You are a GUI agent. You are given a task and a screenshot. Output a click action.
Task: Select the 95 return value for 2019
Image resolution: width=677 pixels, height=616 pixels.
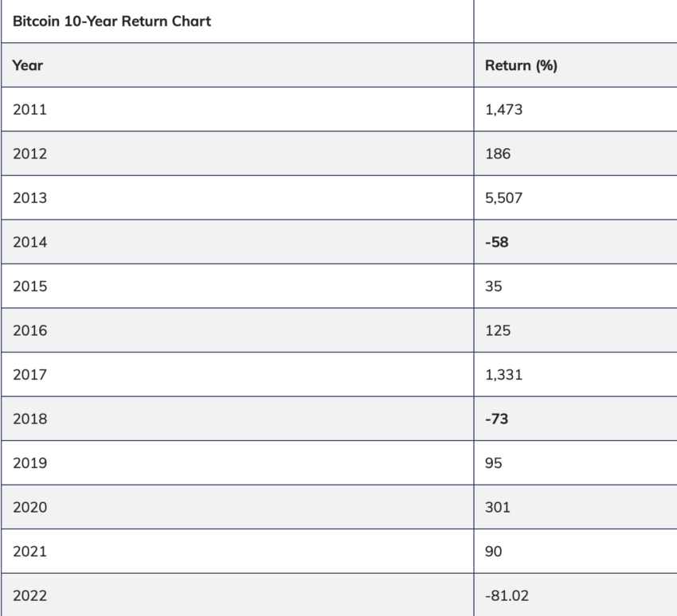pyautogui.click(x=494, y=463)
